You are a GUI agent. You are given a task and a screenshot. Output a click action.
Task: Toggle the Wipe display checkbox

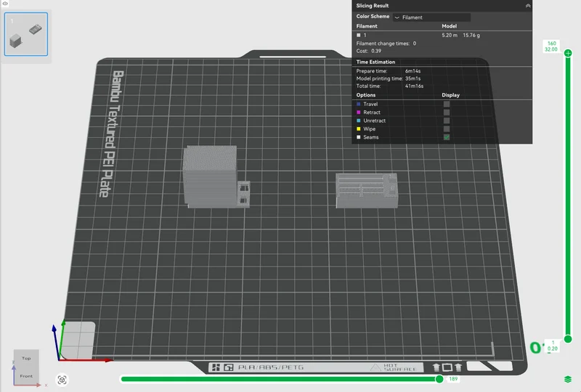[447, 129]
